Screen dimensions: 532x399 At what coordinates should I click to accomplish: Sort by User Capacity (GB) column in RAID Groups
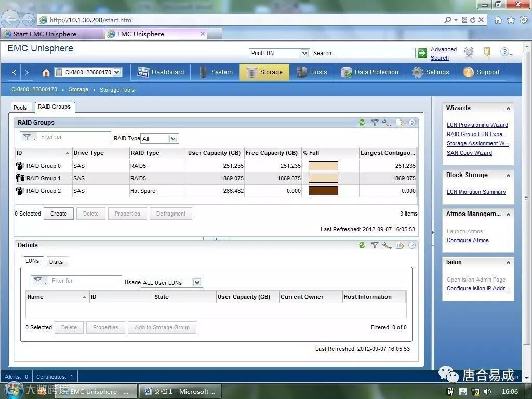[x=215, y=153]
